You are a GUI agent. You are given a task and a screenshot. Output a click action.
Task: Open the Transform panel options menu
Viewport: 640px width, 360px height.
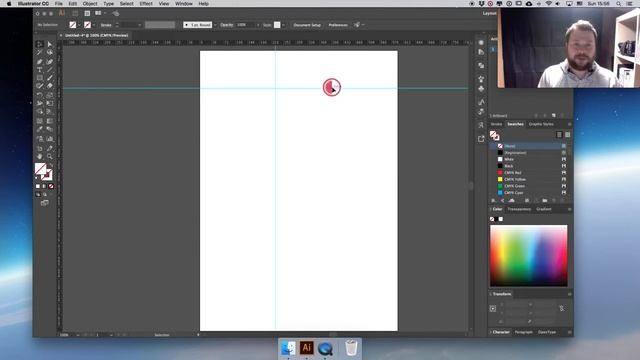click(x=569, y=294)
